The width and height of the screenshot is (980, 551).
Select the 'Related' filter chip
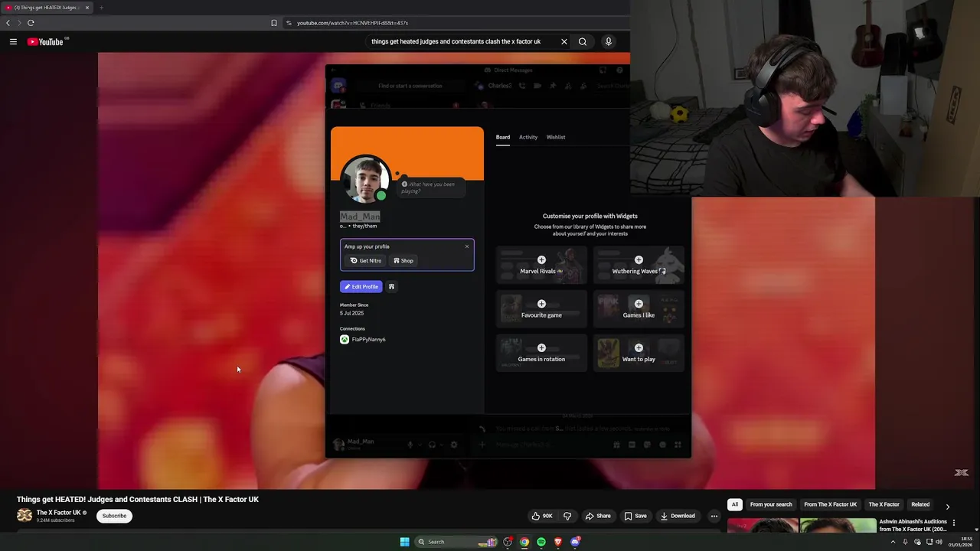(920, 504)
